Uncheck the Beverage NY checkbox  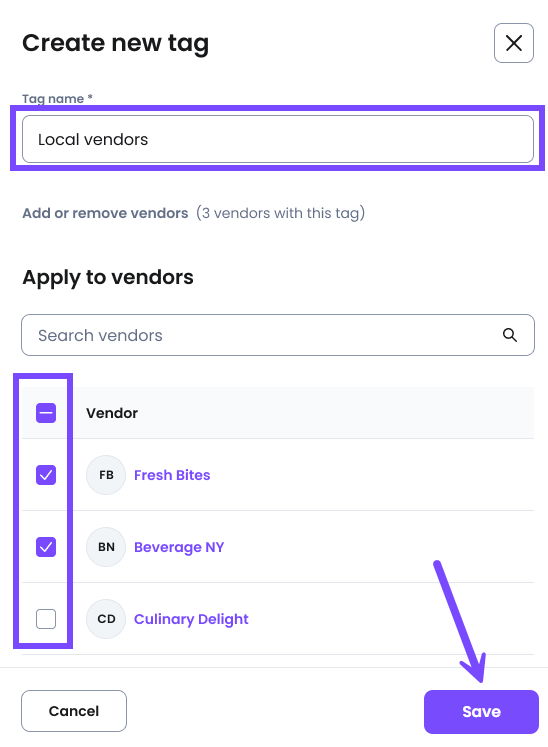46,547
